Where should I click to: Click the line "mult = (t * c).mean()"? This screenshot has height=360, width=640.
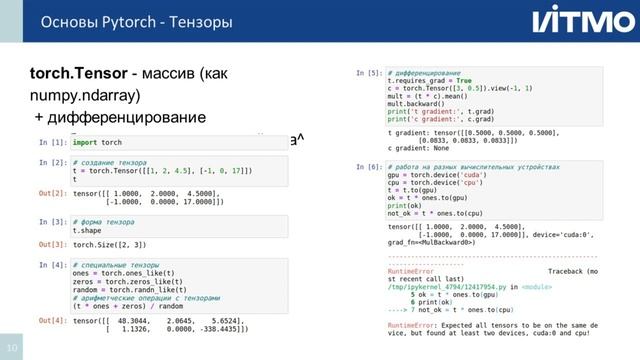[427, 96]
